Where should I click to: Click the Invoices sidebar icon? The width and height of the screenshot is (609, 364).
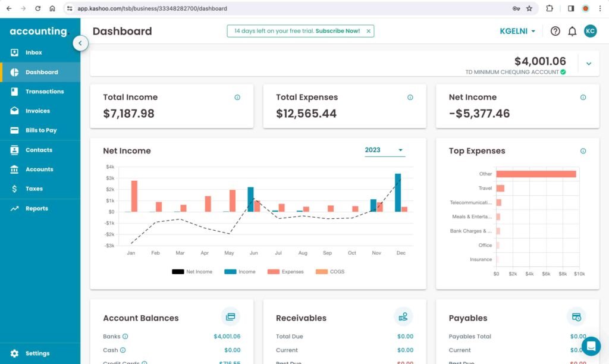point(14,111)
